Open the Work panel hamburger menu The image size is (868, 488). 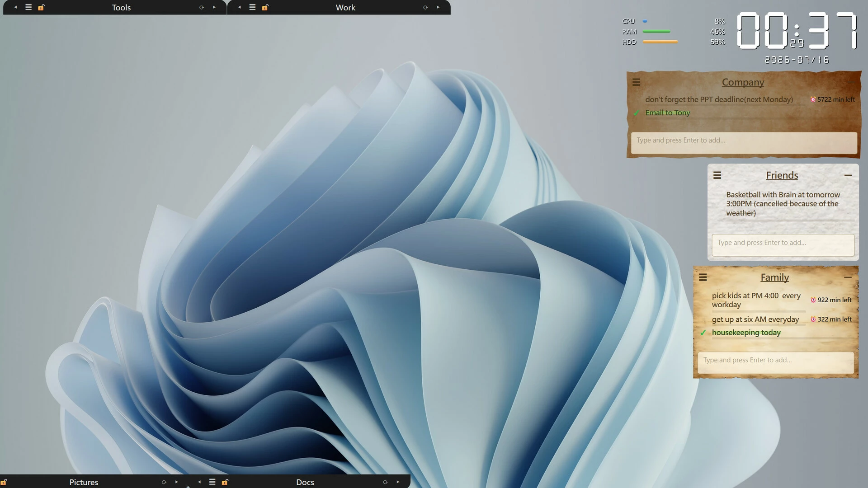253,7
